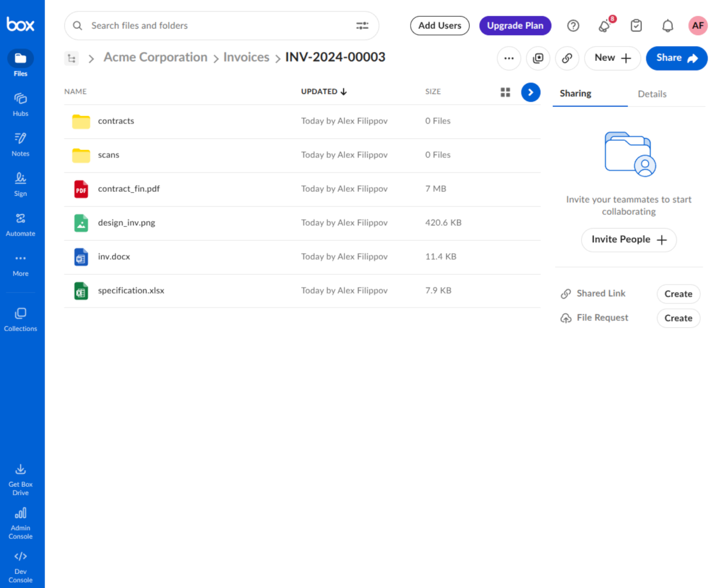Click the PNG image file icon

pyautogui.click(x=81, y=223)
